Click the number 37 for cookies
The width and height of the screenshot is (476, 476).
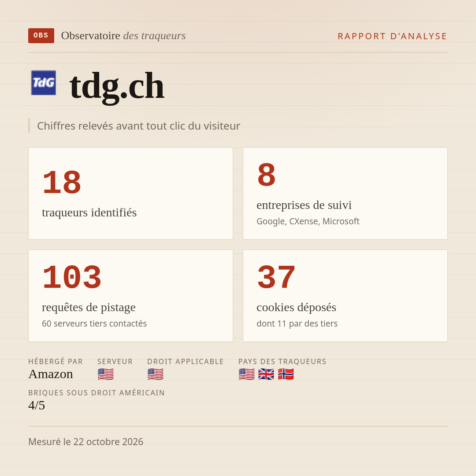276,277
